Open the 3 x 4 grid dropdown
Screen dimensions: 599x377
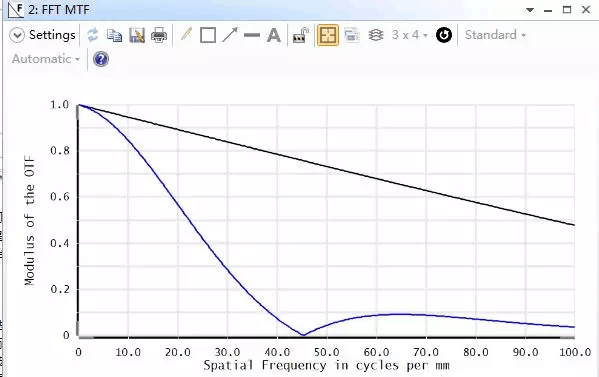[x=410, y=35]
